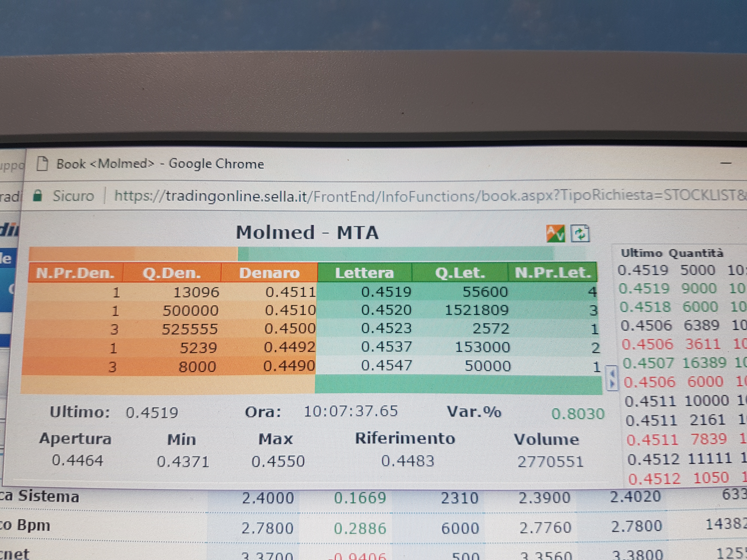Click the time value 10:07:37.65
Viewport: 747px width, 560px height.
351,411
